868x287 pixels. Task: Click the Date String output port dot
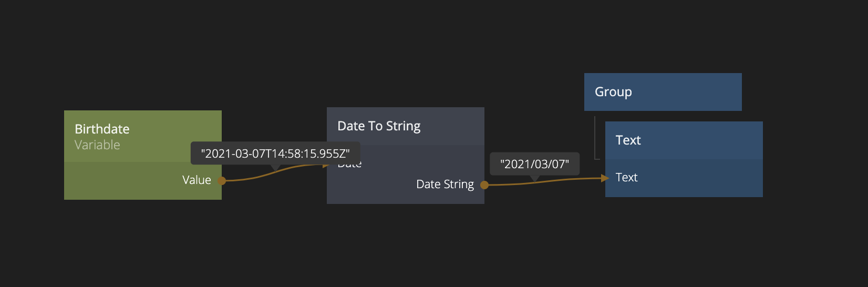[x=484, y=185]
